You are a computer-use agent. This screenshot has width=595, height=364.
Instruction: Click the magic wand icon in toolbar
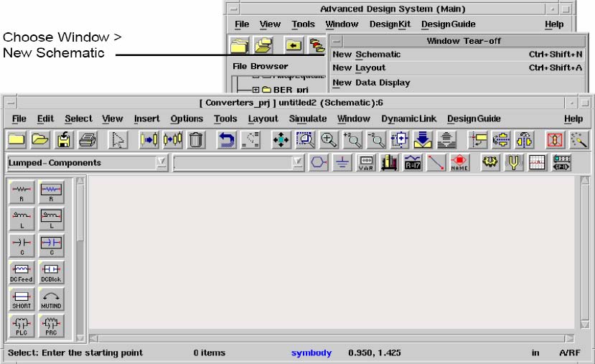(x=578, y=140)
